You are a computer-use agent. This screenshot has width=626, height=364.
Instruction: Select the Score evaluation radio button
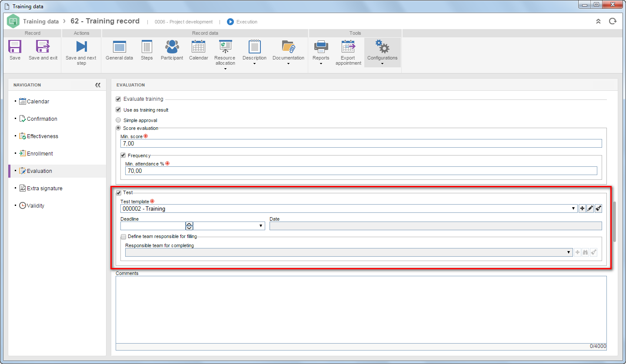(x=118, y=128)
